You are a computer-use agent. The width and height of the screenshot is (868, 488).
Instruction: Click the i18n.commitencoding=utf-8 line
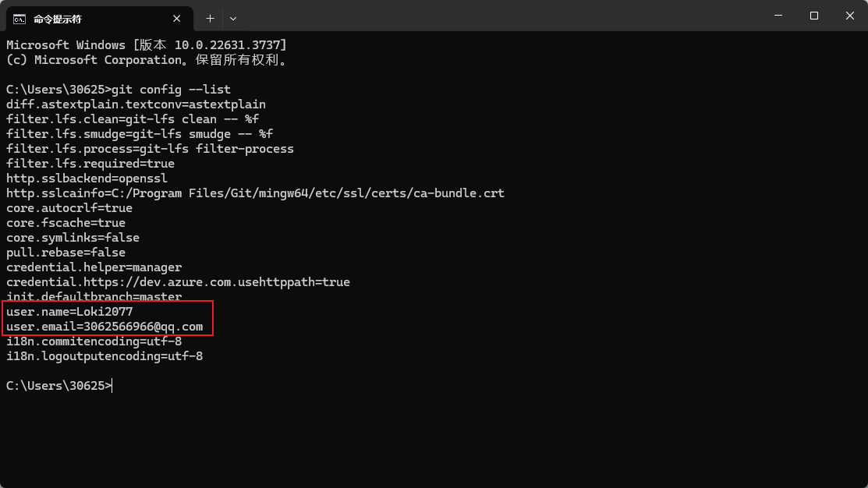pos(94,341)
